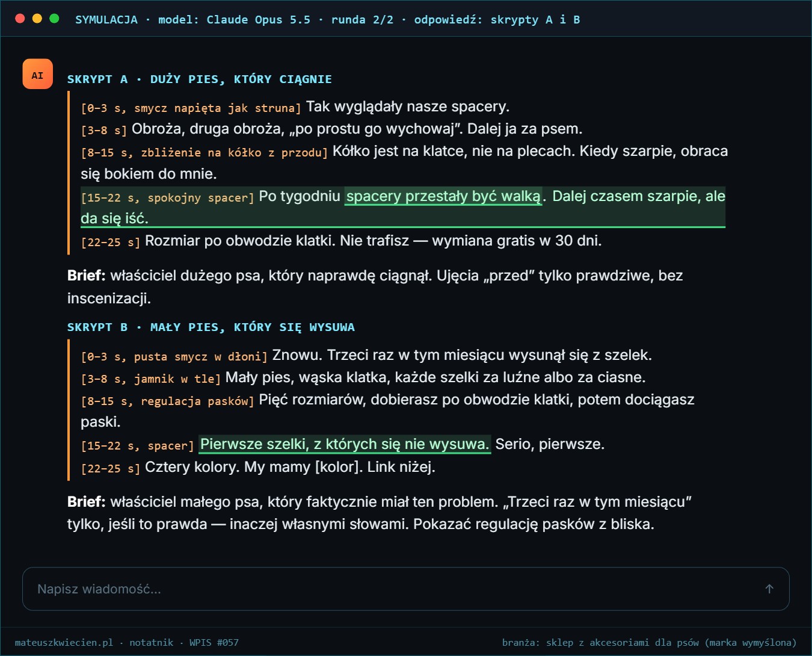Click cue '[15–22 s, spacer]' in Skrypt B
812x656 pixels.
pyautogui.click(x=137, y=446)
